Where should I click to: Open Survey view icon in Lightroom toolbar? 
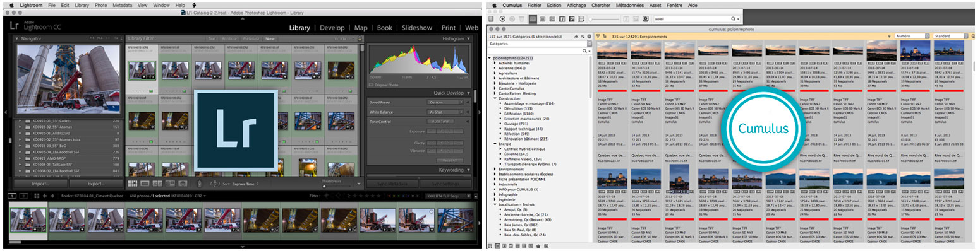coord(170,184)
